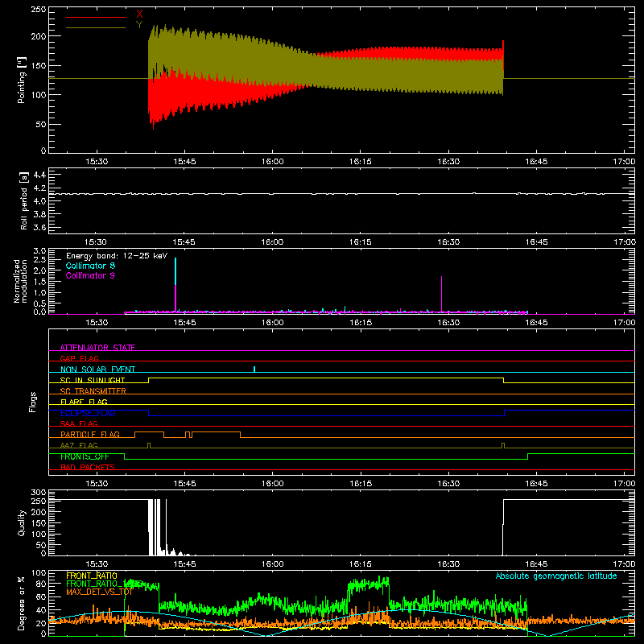
Task: Click the Quality axis title
Action: (22, 522)
